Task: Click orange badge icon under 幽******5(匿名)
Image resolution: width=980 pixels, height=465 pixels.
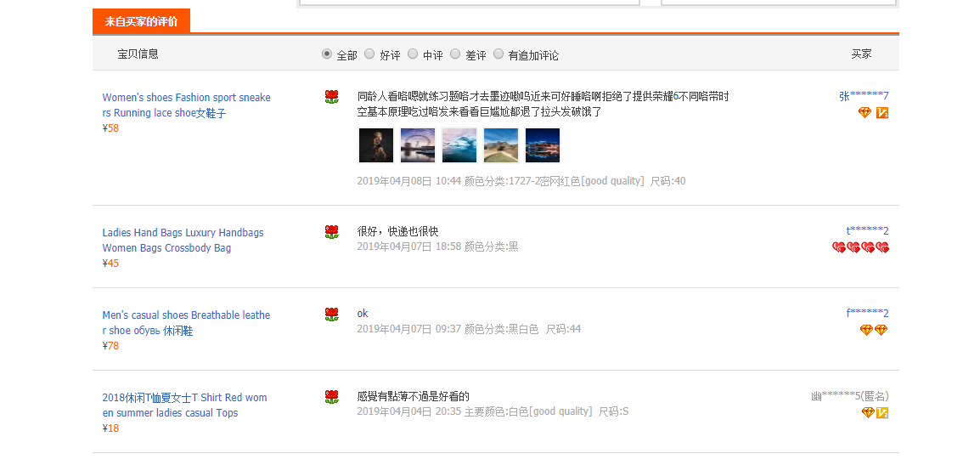Action: [881, 412]
